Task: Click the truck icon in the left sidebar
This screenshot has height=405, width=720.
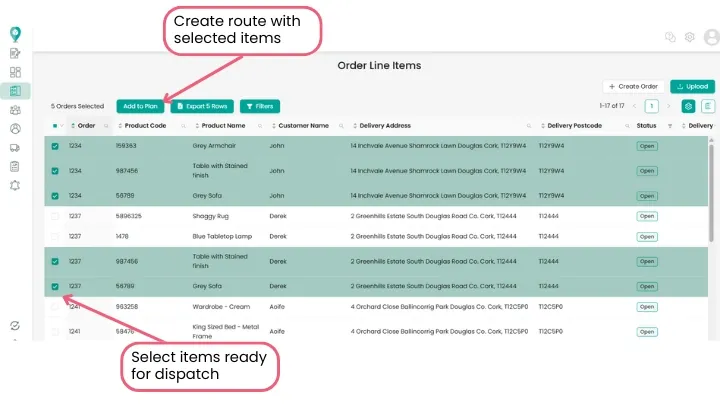Action: click(x=15, y=147)
